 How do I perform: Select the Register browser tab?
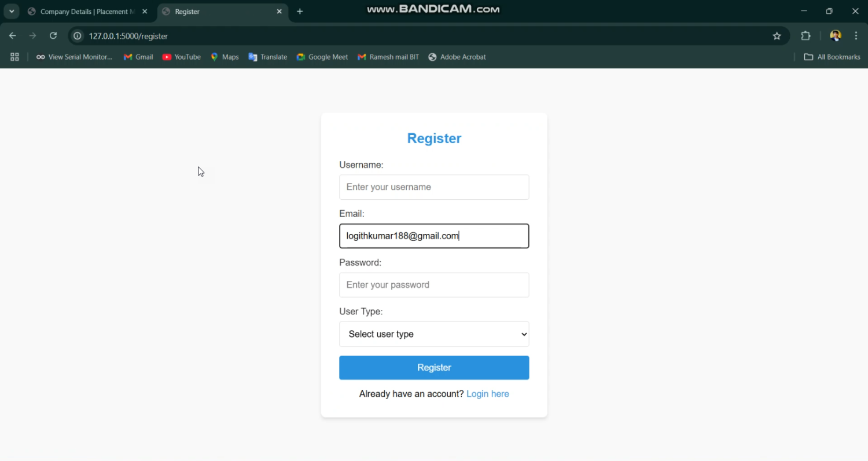pyautogui.click(x=223, y=12)
